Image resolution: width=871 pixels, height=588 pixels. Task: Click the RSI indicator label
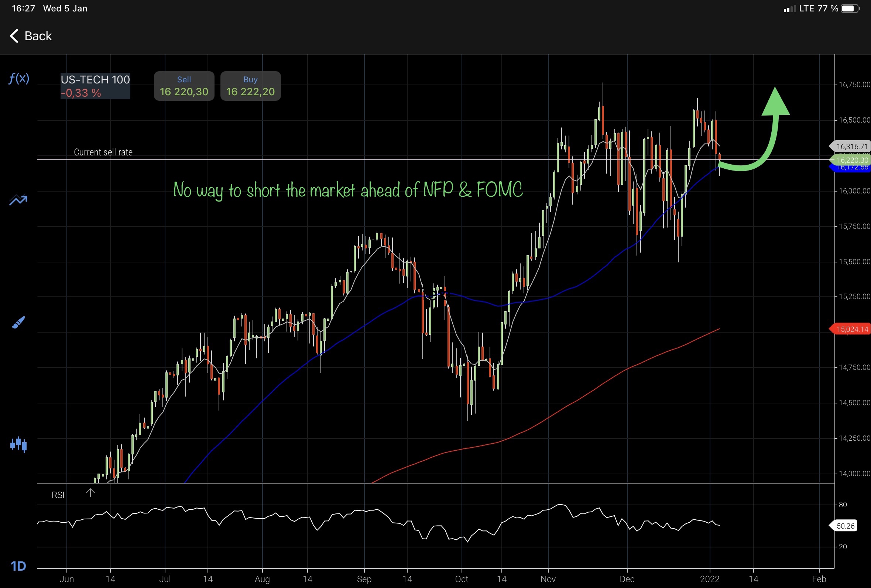58,495
